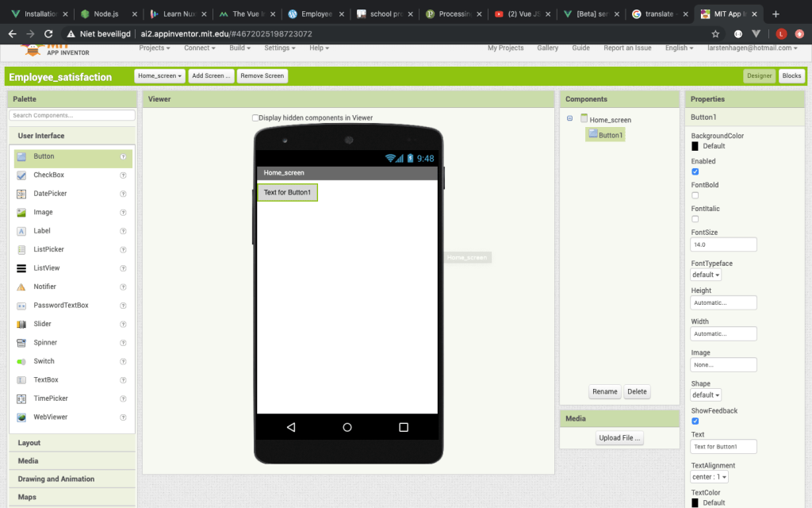Enable Display hidden components in Viewer
Viewport: 812px width, 508px height.
coord(255,118)
